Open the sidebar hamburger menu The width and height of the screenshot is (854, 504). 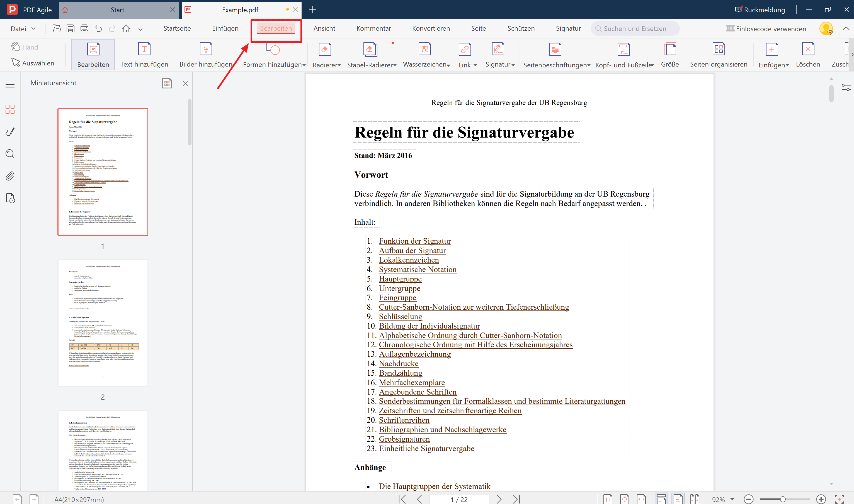(10, 87)
